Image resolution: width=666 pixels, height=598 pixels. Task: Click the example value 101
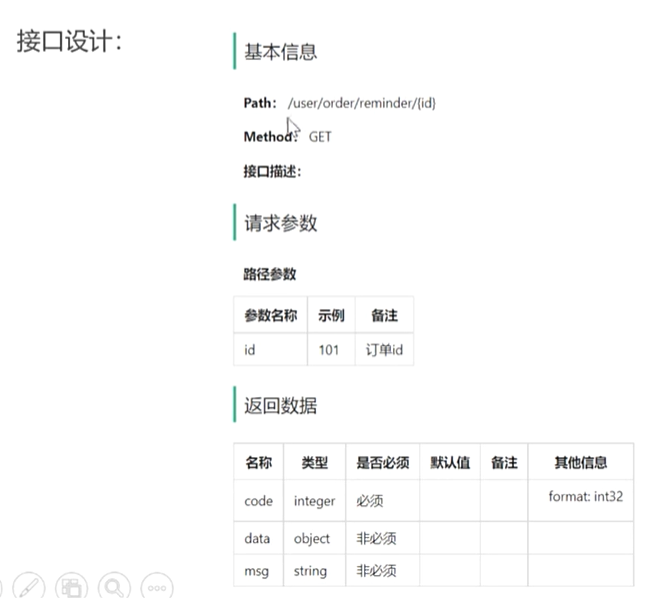click(x=329, y=350)
